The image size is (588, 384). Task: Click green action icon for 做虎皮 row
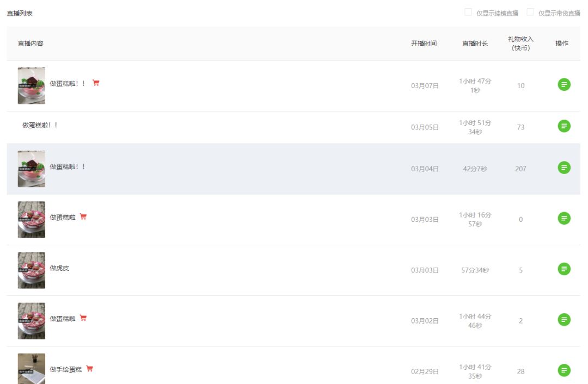click(x=564, y=269)
